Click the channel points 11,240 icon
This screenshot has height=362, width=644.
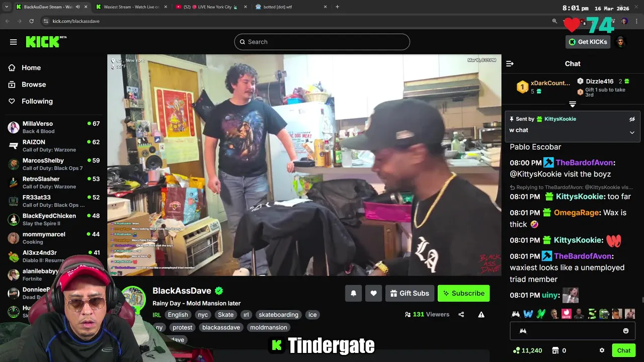click(516, 350)
